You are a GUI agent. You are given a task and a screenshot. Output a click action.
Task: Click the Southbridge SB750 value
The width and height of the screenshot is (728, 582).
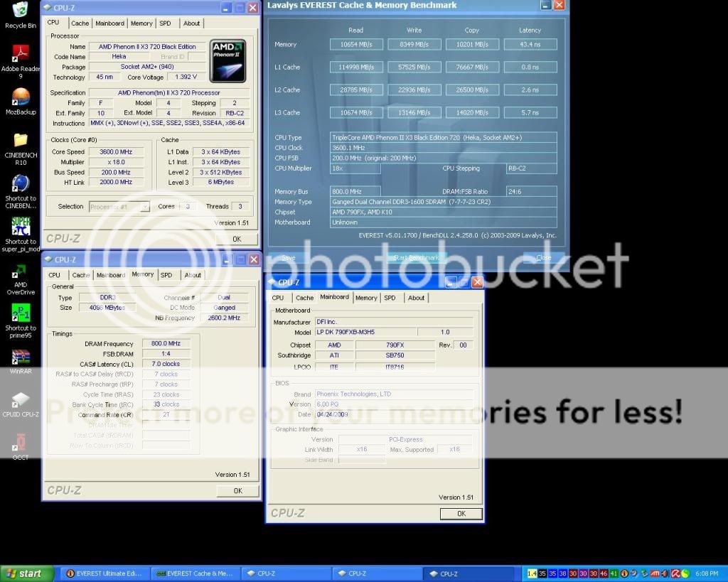395,355
